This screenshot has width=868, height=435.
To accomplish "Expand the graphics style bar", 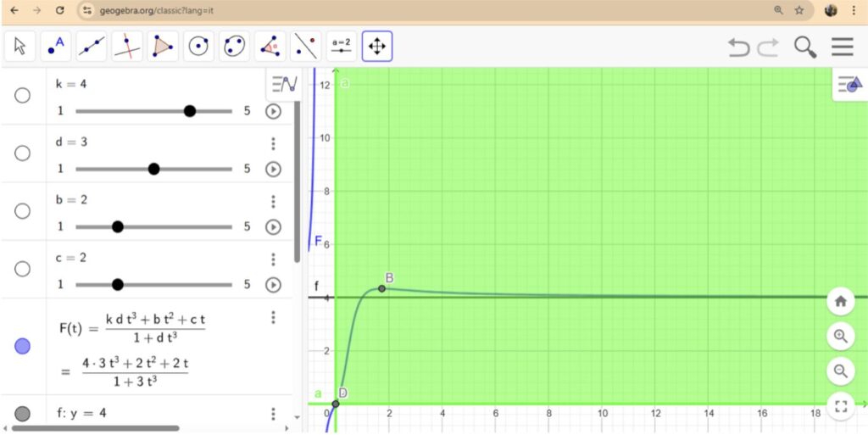I will point(849,84).
